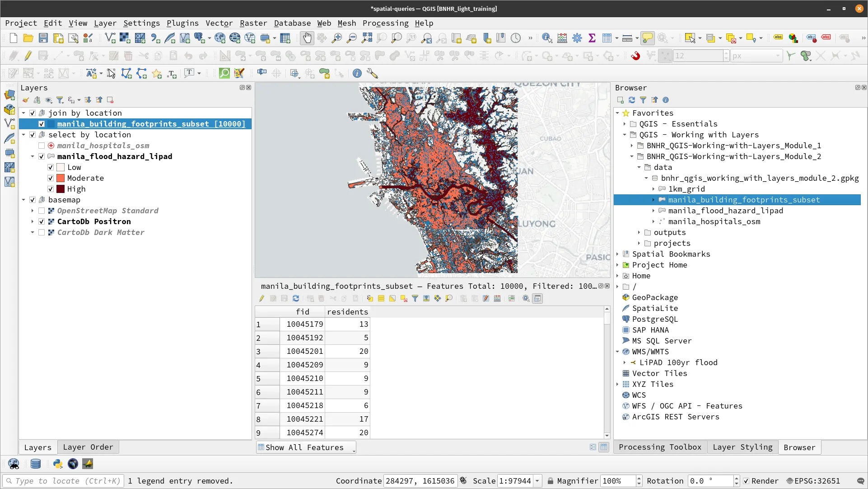This screenshot has height=489, width=868.
Task: Click the Identify Features tool icon
Action: click(x=547, y=38)
